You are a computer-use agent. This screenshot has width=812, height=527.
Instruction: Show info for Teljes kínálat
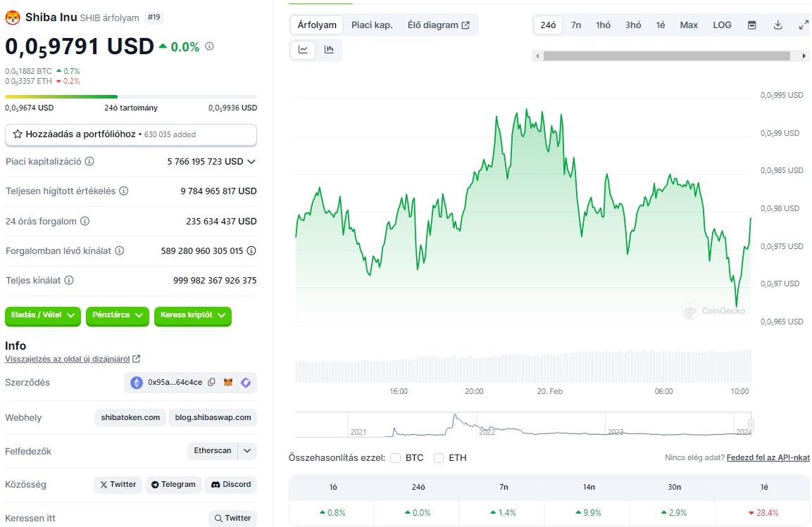69,280
